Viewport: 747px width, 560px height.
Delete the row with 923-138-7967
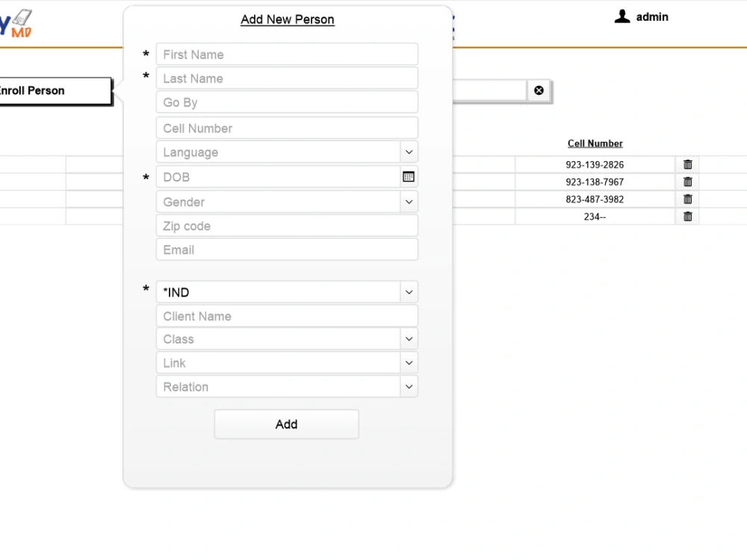point(687,181)
